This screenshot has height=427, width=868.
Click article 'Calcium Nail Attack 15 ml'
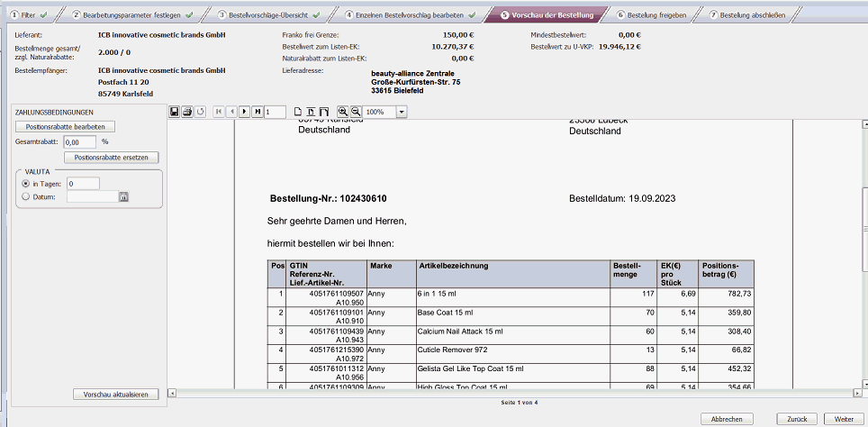coord(461,332)
